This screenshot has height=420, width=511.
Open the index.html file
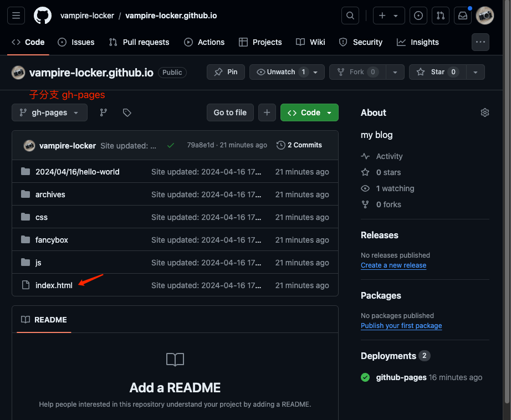tap(54, 285)
